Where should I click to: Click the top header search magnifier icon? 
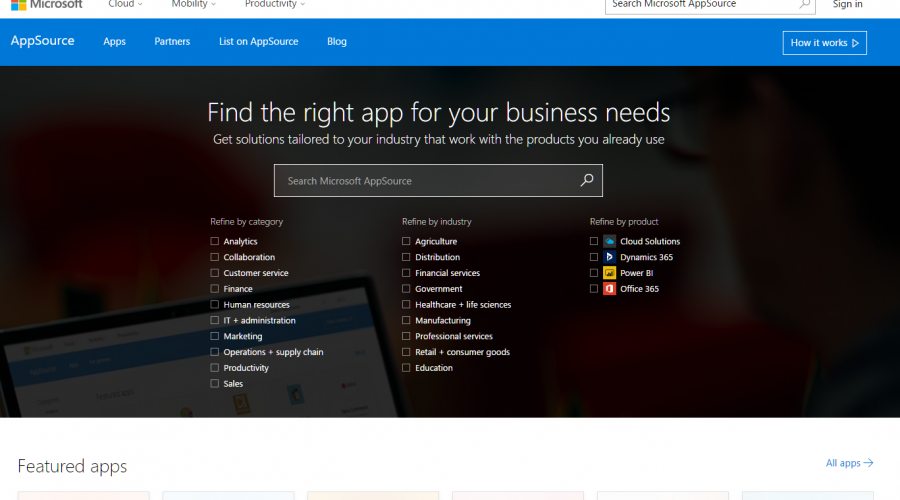(x=804, y=4)
